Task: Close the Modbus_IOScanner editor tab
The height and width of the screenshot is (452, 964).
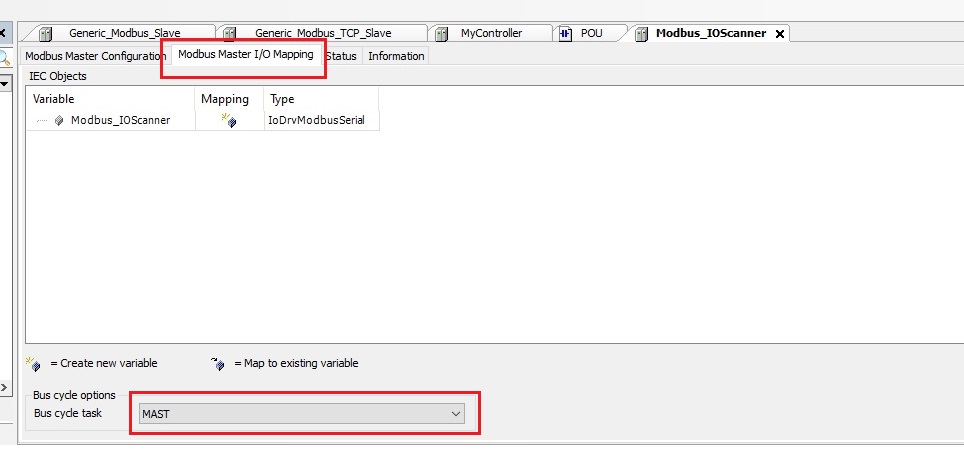Action: pyautogui.click(x=780, y=34)
